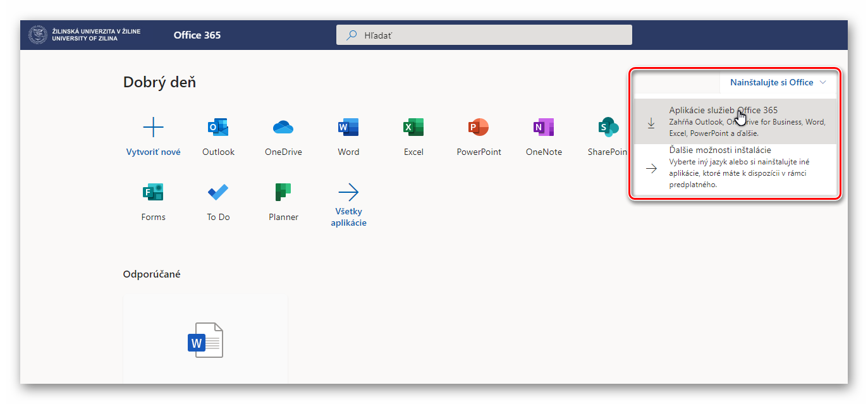Viewport: 868px width, 404px height.
Task: Click the Office 365 header link
Action: pyautogui.click(x=197, y=35)
